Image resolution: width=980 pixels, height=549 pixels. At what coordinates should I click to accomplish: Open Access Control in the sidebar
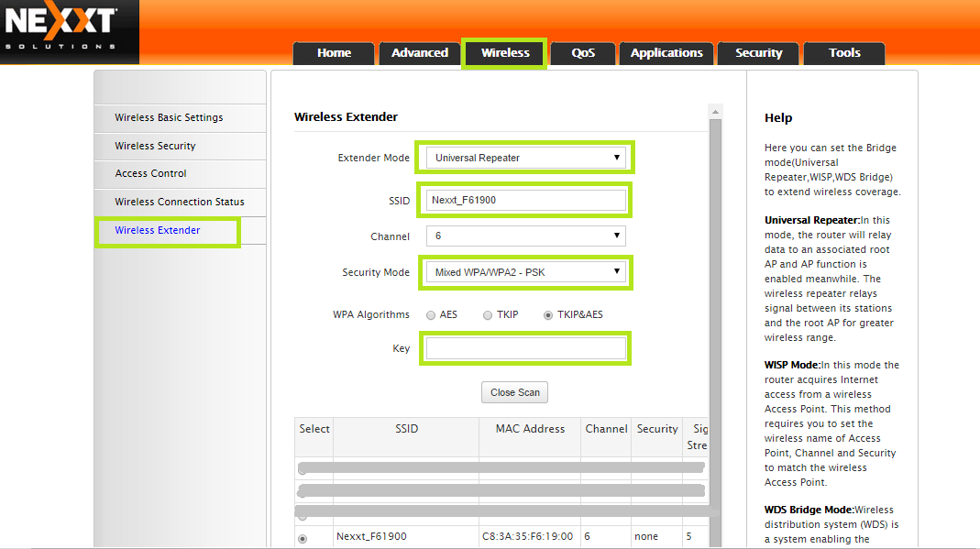coord(150,173)
